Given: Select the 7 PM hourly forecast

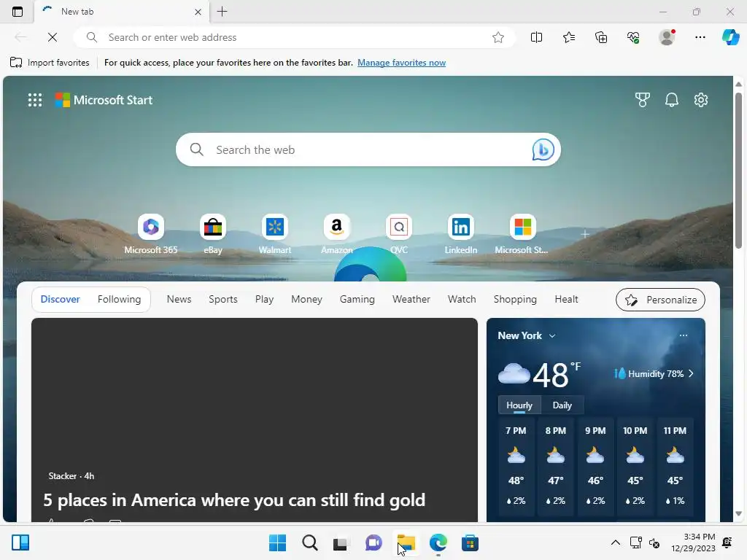Looking at the screenshot, I should [x=516, y=466].
